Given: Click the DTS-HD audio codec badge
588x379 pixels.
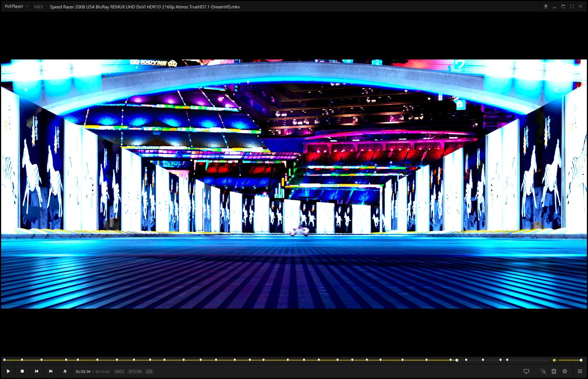Looking at the screenshot, I should (x=135, y=371).
